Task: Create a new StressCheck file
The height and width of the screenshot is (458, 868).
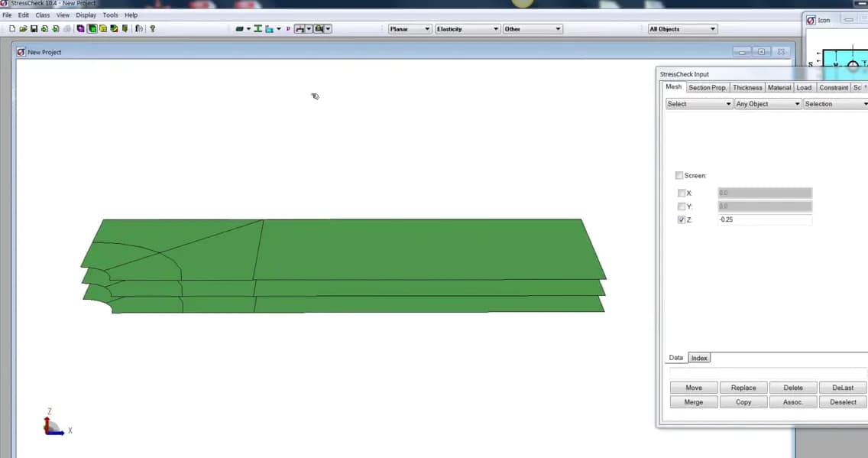Action: [11, 28]
